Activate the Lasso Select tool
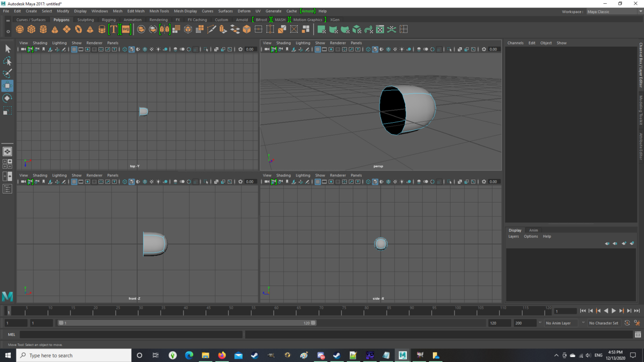The image size is (644, 362). (7, 61)
